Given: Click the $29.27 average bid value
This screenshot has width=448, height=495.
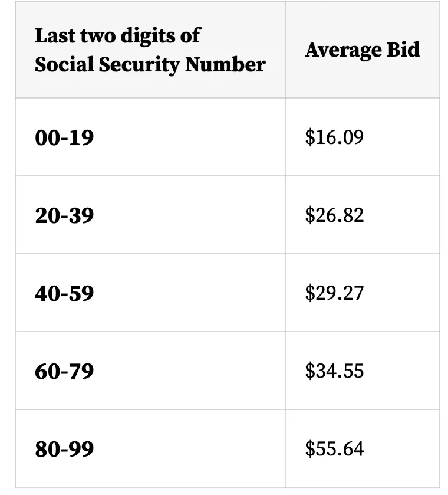Looking at the screenshot, I should pos(334,293).
